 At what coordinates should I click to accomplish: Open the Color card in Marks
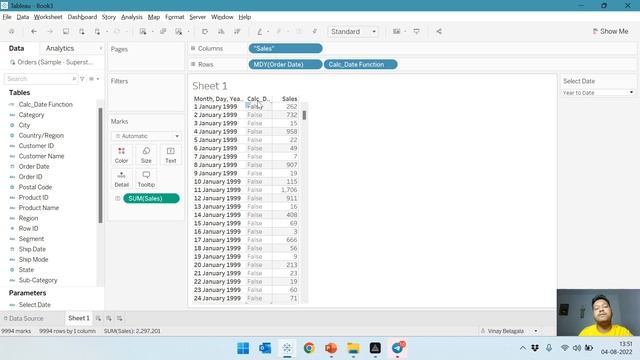pos(121,155)
